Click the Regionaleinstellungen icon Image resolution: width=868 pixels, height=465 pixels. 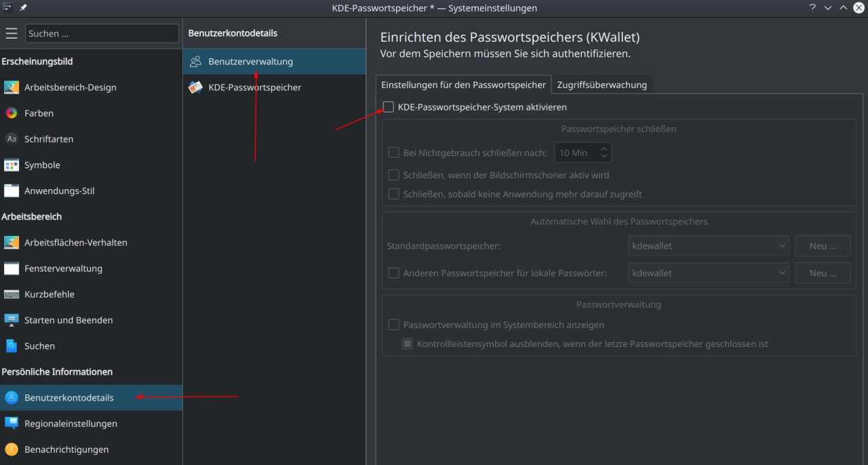(12, 424)
